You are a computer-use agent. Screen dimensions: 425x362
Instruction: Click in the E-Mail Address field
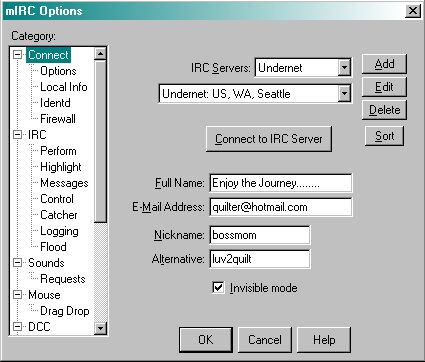[x=281, y=207]
